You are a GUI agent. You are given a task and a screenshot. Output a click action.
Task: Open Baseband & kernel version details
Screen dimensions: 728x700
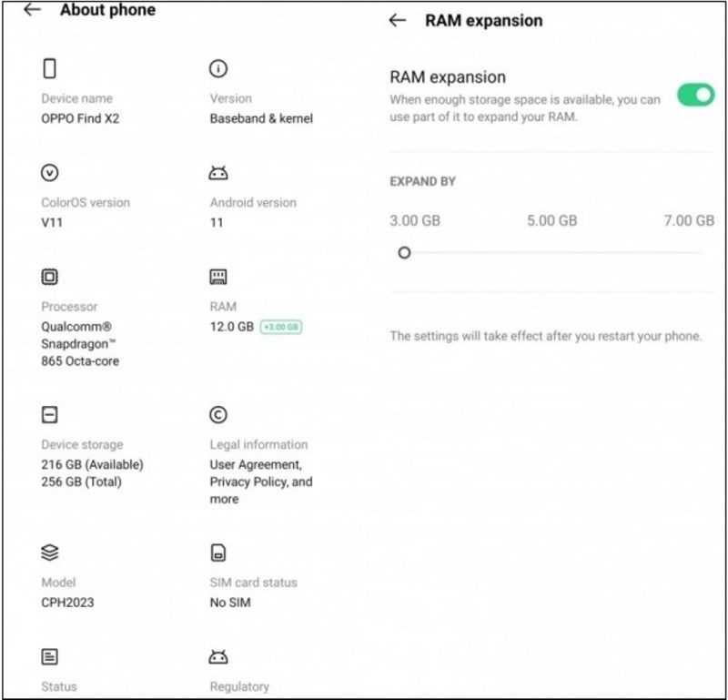[261, 118]
